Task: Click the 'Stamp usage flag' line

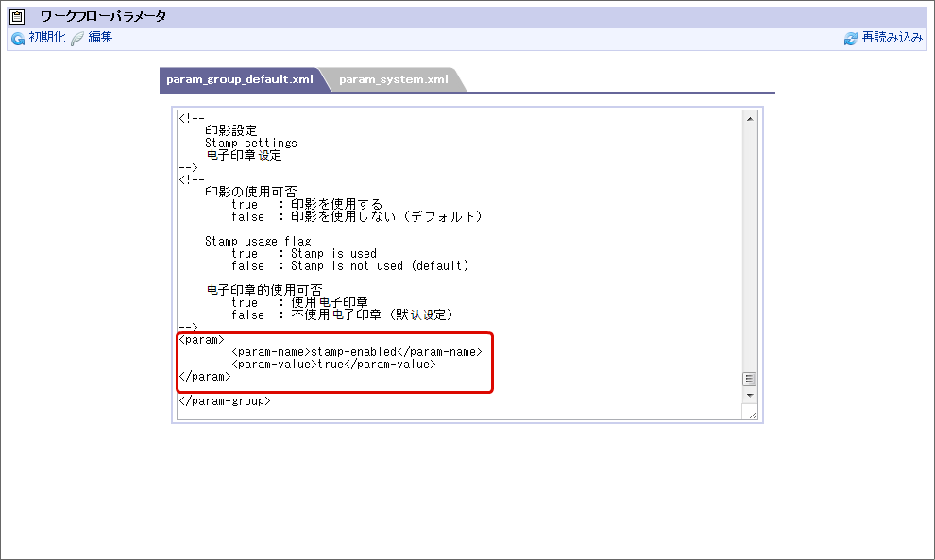Action: click(258, 242)
